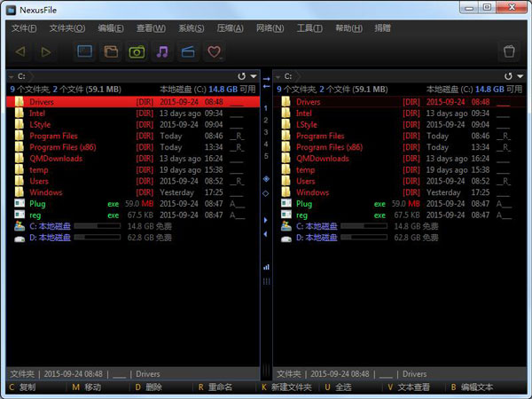This screenshot has width=532, height=399.
Task: Select center bar shortcut number 1
Action: (266, 108)
